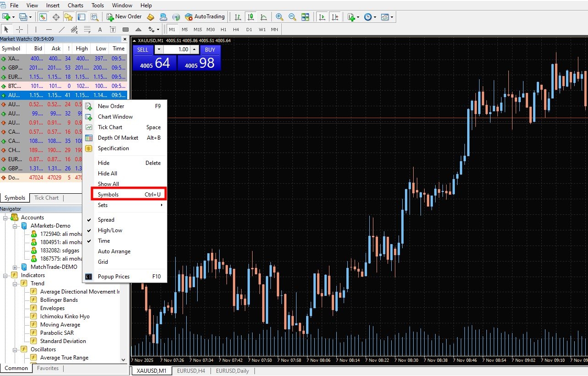Toggle the Spread column option
The width and height of the screenshot is (588, 376).
point(106,220)
